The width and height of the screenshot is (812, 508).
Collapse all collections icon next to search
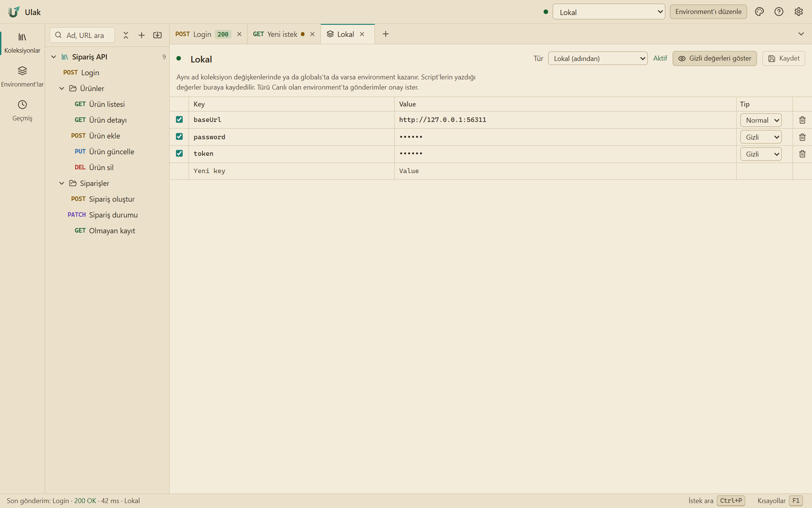(x=126, y=35)
